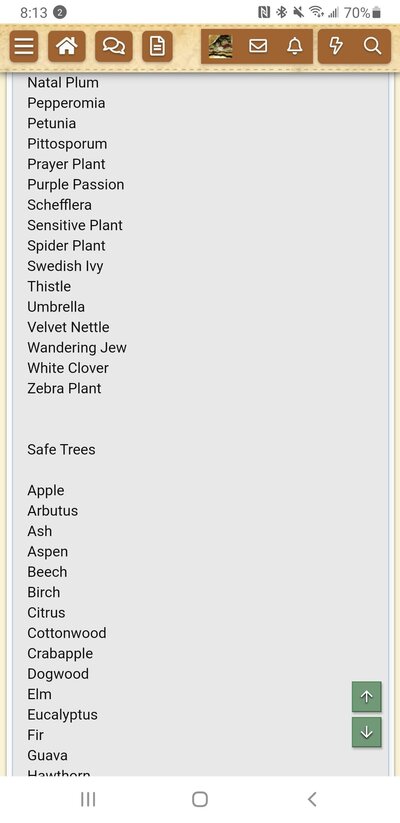Tap the Android home button
Image resolution: width=400 pixels, height=823 pixels.
click(x=200, y=799)
